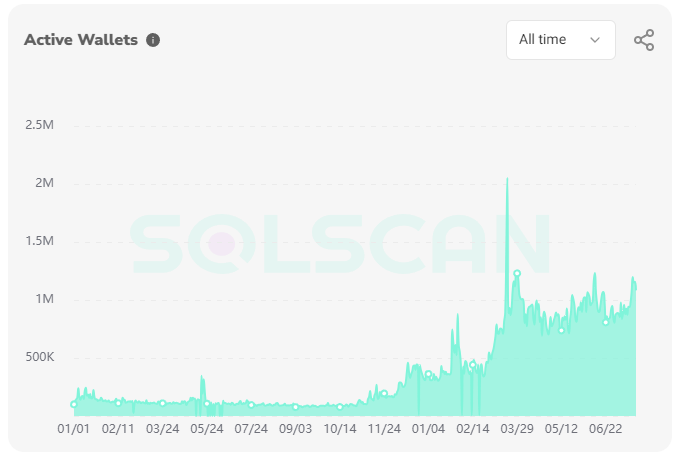
Task: Click the 2M y-axis label
Action: (45, 183)
